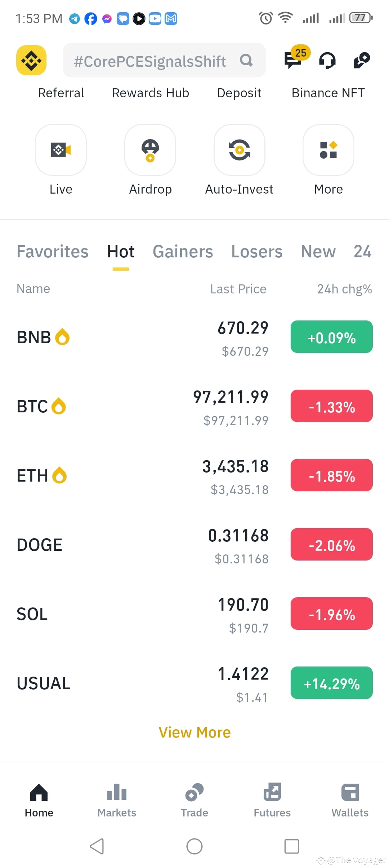Tap the search magnifier icon
Screen dimensions: 389x868
pos(246,60)
